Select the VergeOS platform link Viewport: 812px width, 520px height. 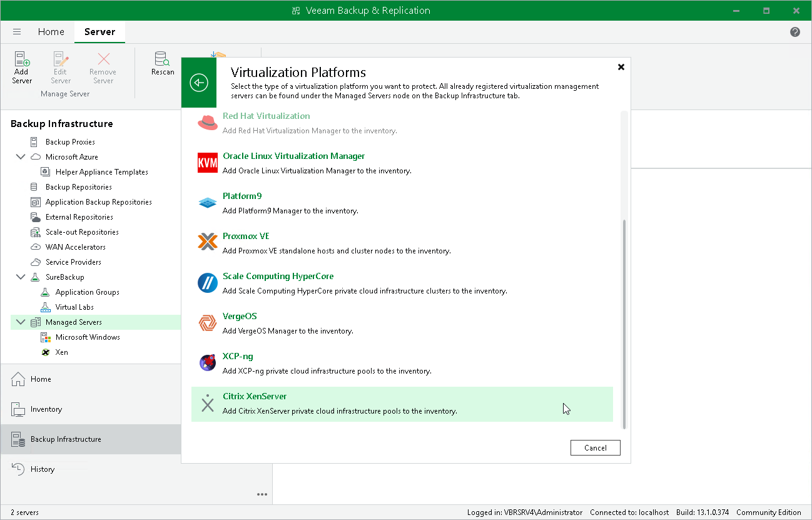[240, 316]
